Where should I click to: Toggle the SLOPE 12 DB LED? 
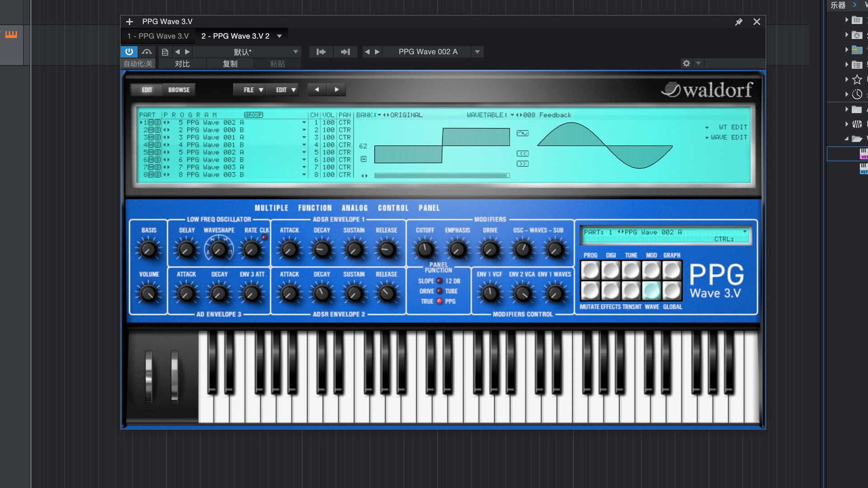[x=439, y=281]
